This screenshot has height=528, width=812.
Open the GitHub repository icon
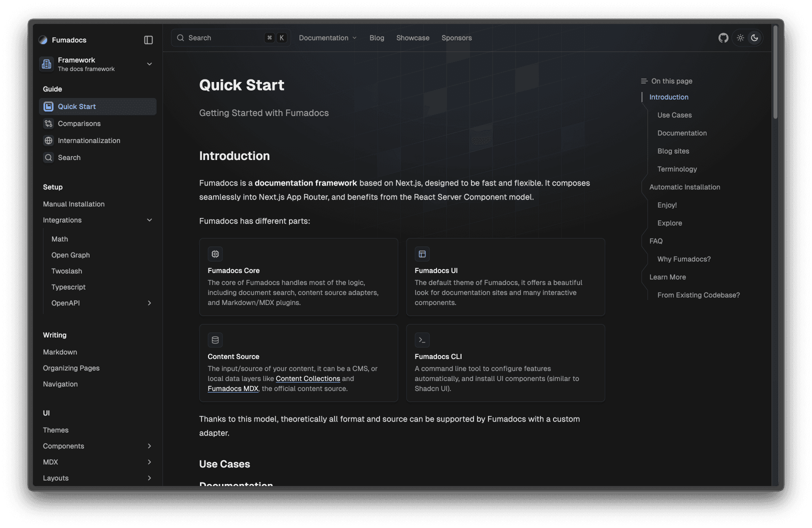tap(723, 38)
